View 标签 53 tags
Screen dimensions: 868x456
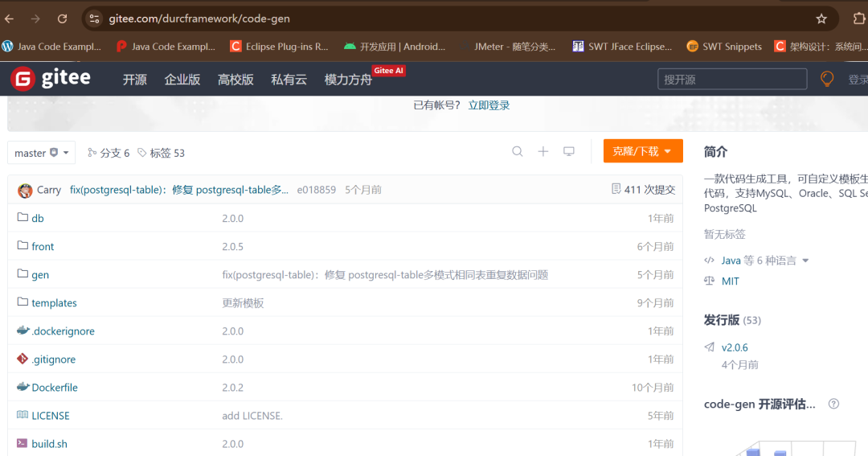(x=161, y=153)
